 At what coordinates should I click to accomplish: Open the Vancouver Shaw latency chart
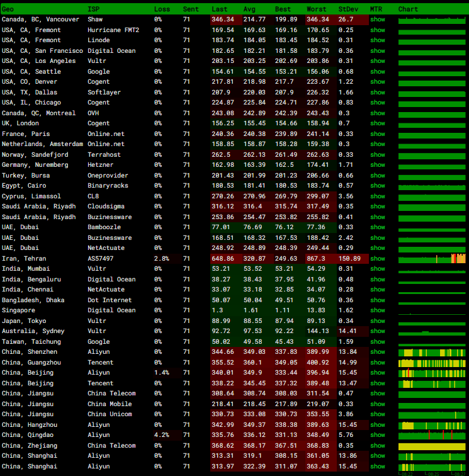(x=432, y=20)
